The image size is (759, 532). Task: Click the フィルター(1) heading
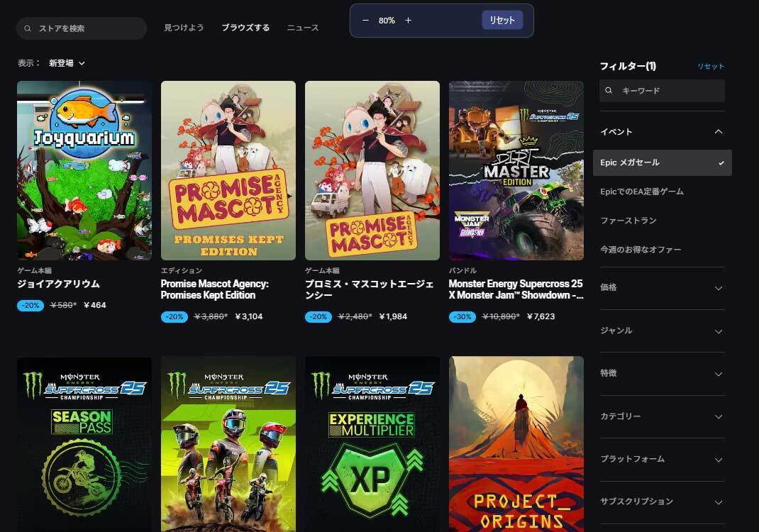coord(628,66)
